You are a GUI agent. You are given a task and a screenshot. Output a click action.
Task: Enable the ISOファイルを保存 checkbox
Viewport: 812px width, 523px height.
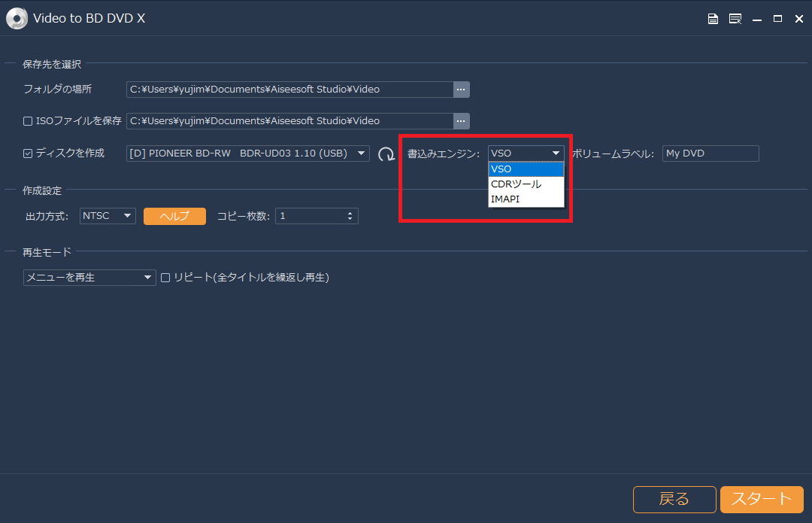tap(28, 121)
